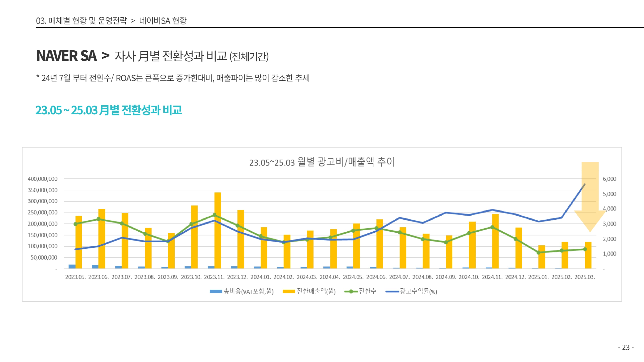Click the 'NAVER SA' heading

[66, 56]
